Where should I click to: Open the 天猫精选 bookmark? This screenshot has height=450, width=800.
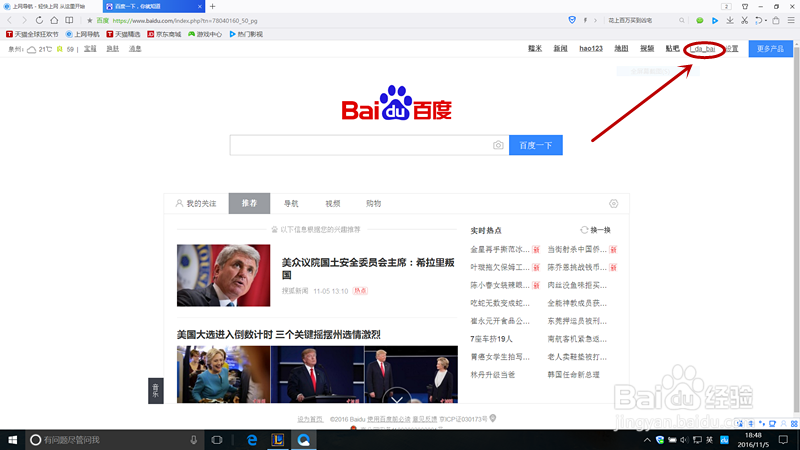click(123, 34)
